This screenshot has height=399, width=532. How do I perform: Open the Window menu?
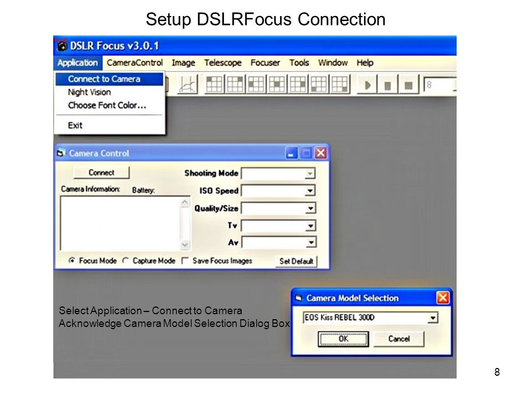pyautogui.click(x=333, y=63)
